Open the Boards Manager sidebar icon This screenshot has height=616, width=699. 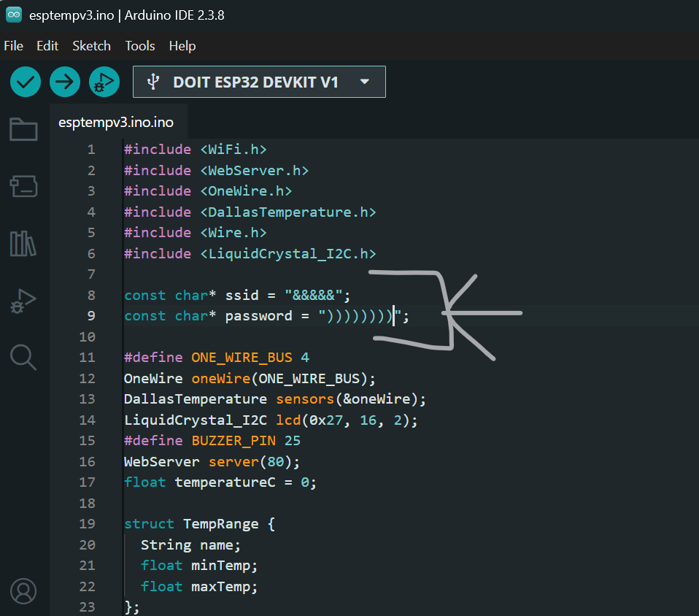click(23, 186)
